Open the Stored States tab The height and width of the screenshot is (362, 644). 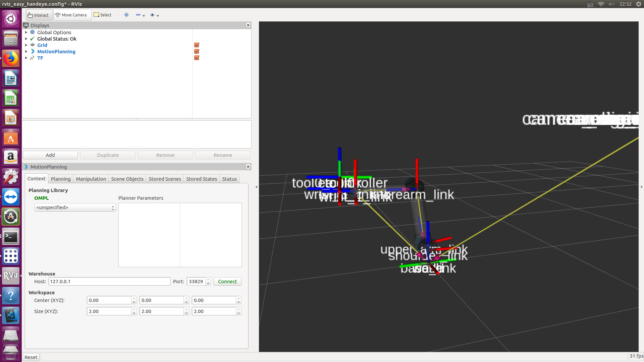pos(202,179)
